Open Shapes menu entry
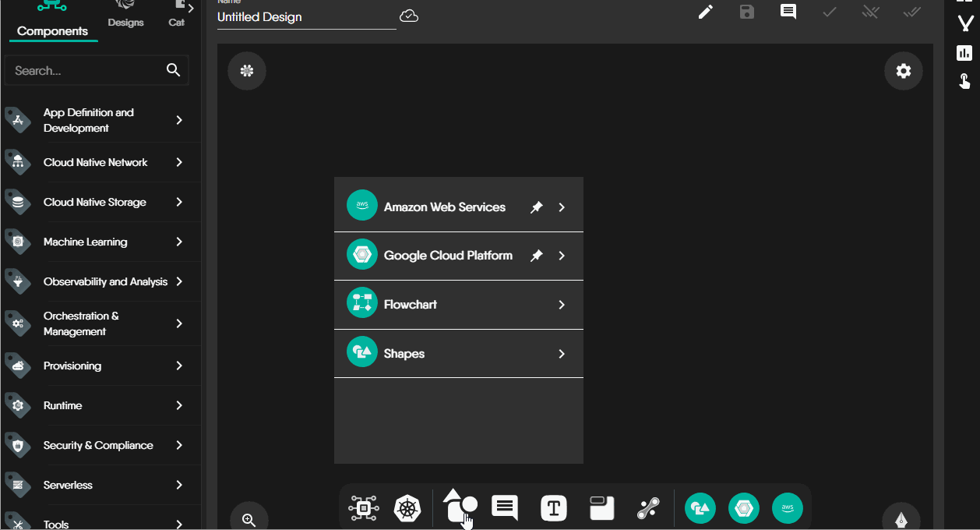The width and height of the screenshot is (980, 530). tap(404, 354)
